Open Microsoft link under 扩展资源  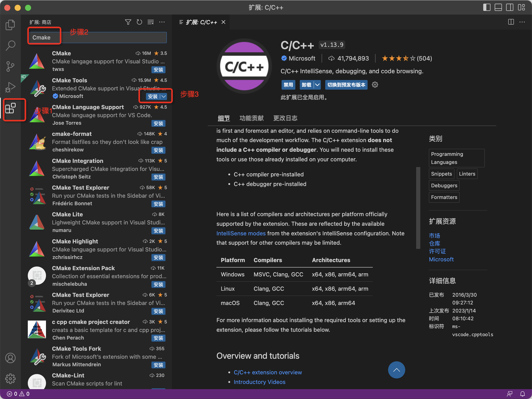[441, 259]
